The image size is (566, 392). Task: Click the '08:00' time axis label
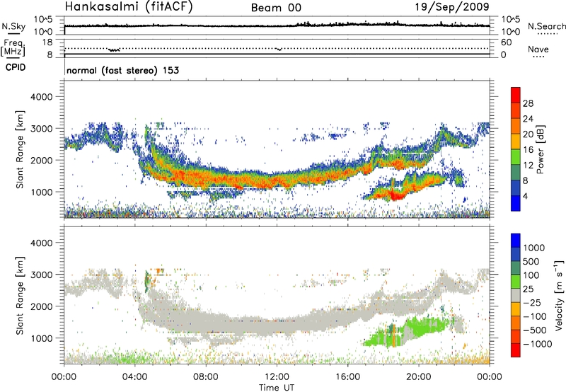[x=206, y=377]
